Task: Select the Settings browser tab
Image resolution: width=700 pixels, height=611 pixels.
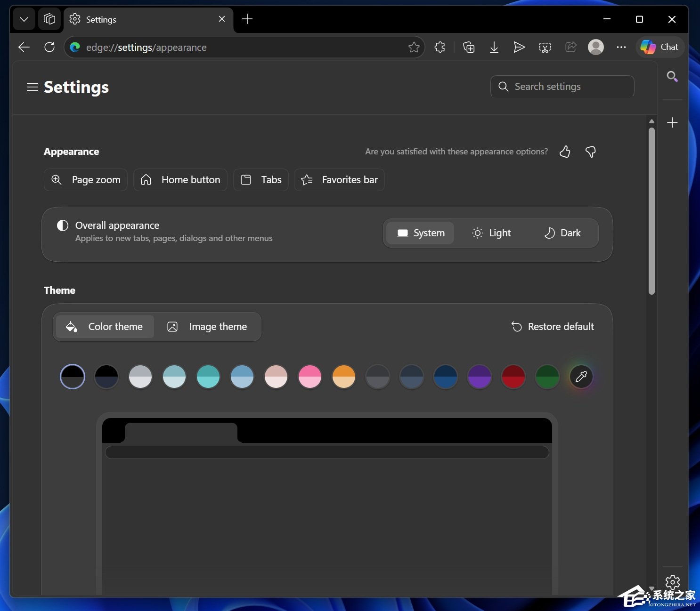Action: click(x=148, y=19)
